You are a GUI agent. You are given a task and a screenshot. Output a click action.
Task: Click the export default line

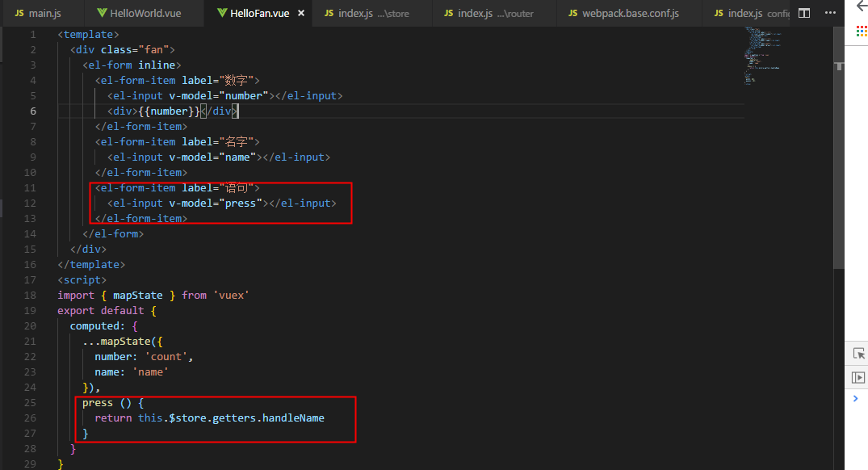point(107,311)
